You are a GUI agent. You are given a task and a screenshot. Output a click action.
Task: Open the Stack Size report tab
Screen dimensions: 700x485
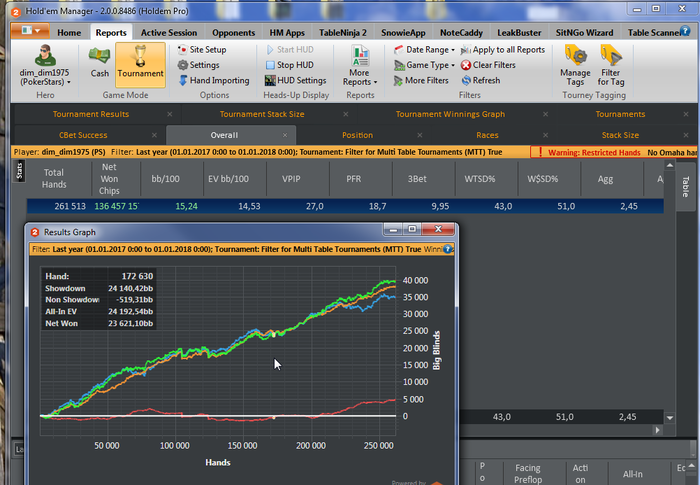620,135
